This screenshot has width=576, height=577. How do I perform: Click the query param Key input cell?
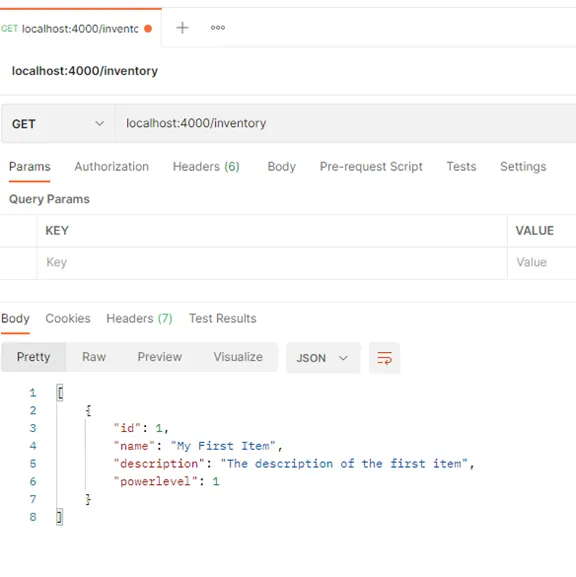coord(272,262)
